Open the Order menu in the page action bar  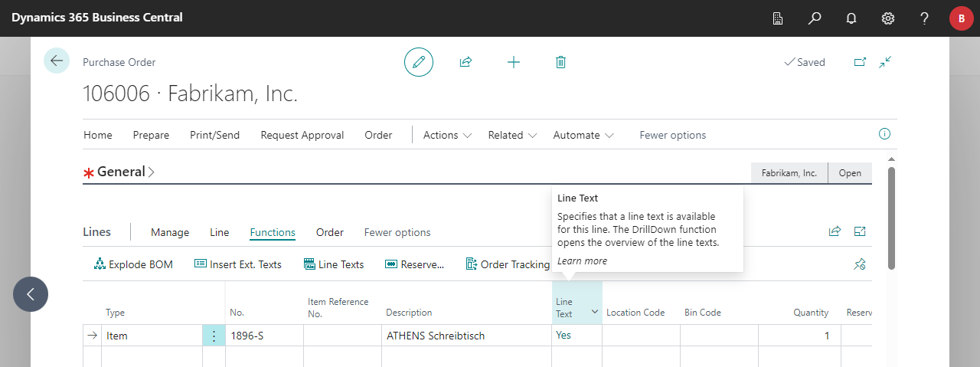(378, 135)
